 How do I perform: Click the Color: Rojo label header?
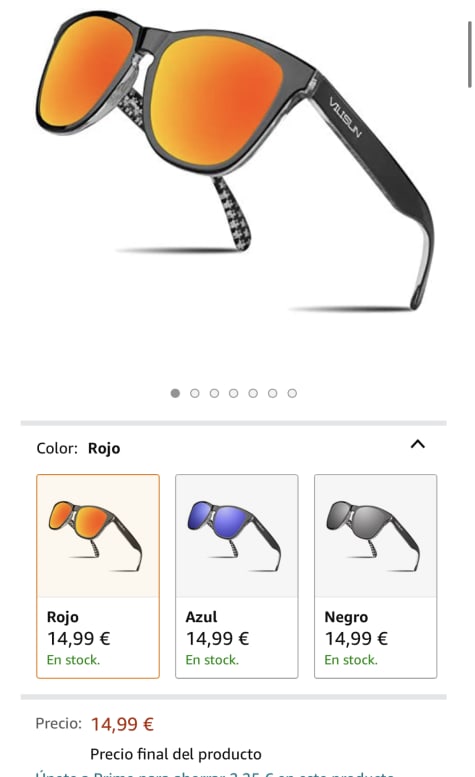[x=78, y=448]
